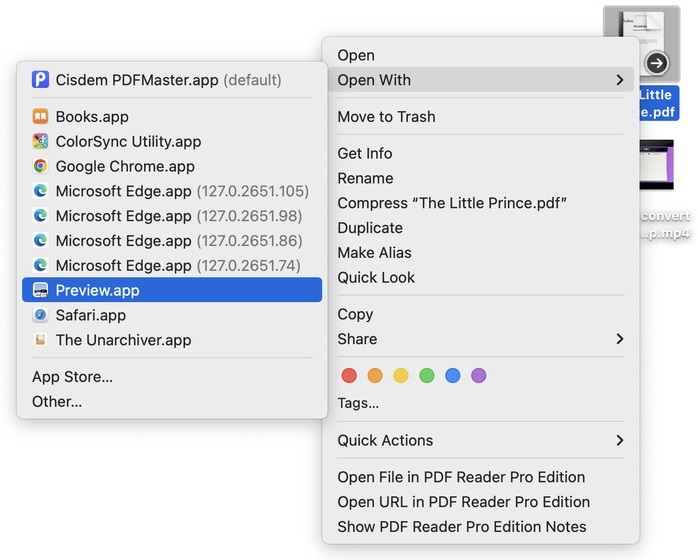Open with Microsoft Edge.app (127.0.2651.98)

[x=172, y=216]
